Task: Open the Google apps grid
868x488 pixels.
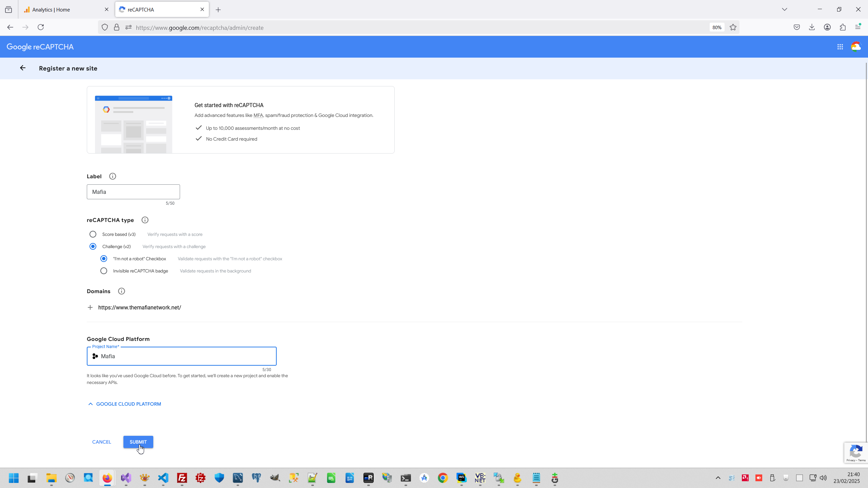Action: coord(840,47)
